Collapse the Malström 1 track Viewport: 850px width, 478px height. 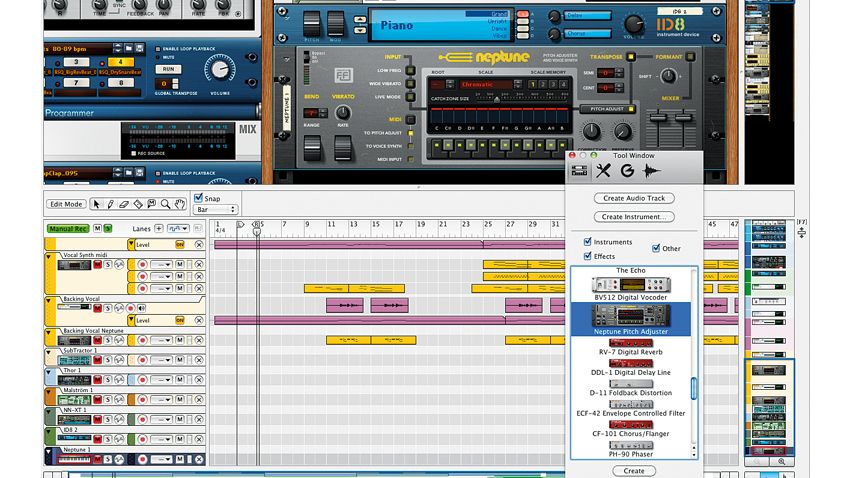49,392
